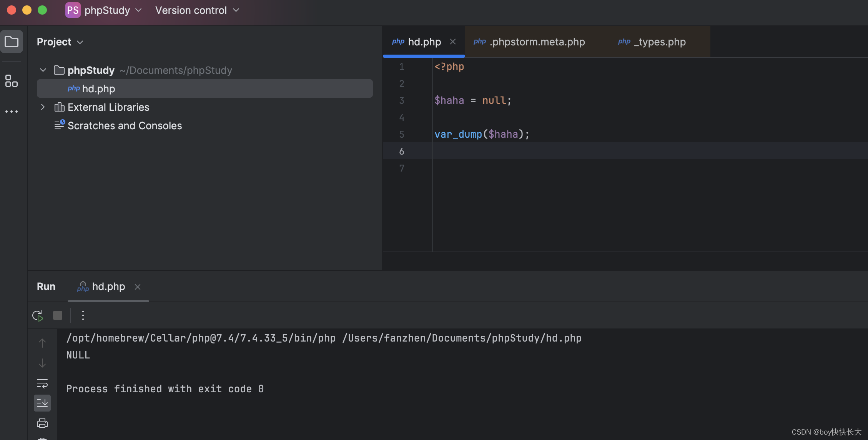The image size is (868, 440).
Task: Close the hd.php editor tab
Action: coord(453,42)
